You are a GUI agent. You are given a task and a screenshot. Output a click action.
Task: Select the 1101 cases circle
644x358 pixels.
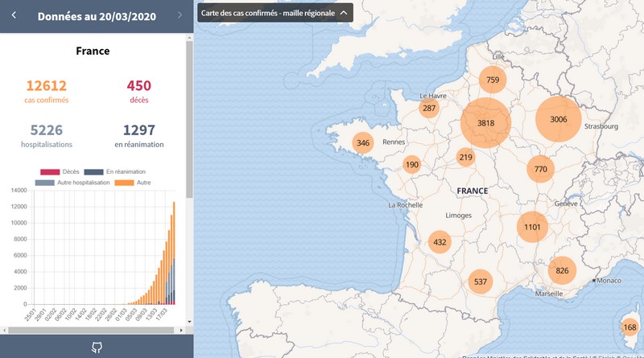click(x=532, y=227)
